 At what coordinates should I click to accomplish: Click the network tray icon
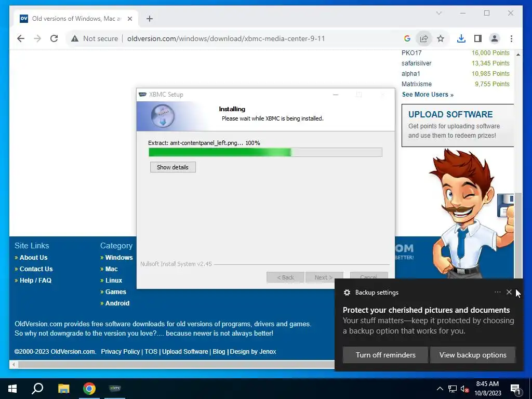click(453, 389)
